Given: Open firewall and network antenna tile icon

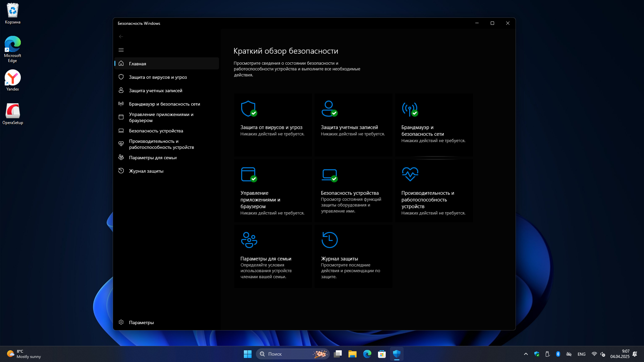Looking at the screenshot, I should click(410, 109).
